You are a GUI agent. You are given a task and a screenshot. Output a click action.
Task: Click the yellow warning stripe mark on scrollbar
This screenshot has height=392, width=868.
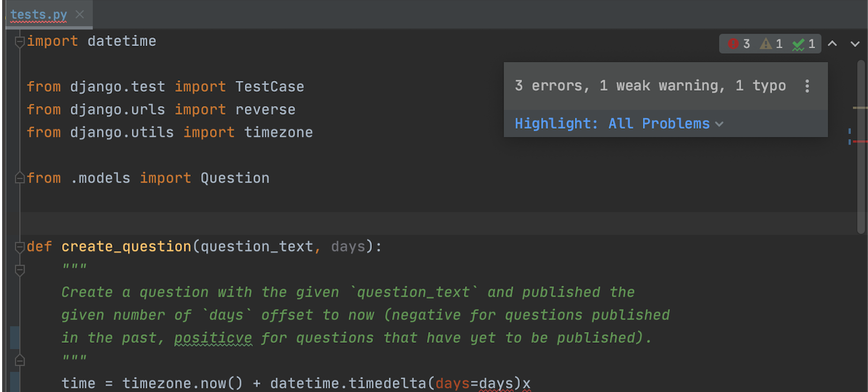tap(859, 108)
